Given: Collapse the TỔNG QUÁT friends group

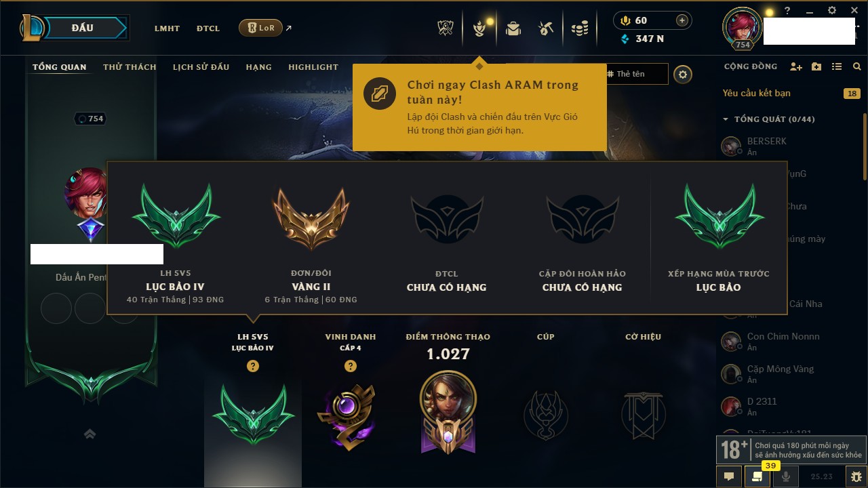Looking at the screenshot, I should pos(726,119).
